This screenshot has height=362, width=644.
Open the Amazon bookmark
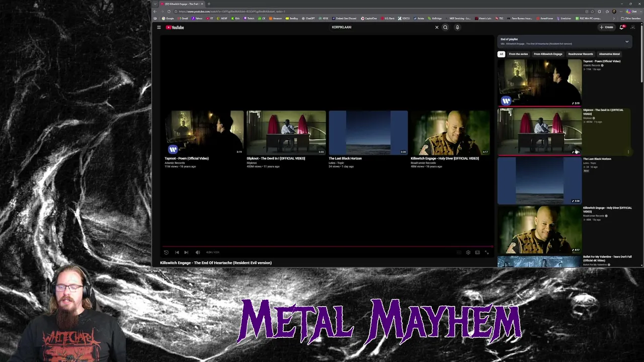coord(276,19)
